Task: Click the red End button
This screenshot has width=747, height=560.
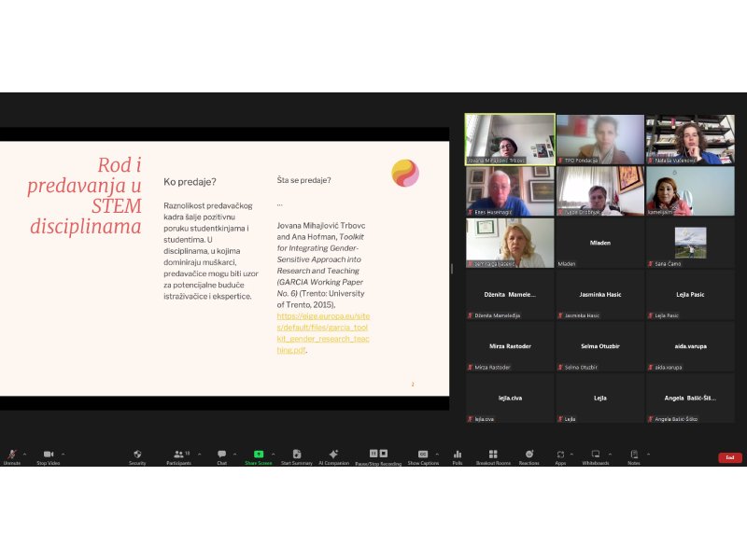Action: [729, 457]
